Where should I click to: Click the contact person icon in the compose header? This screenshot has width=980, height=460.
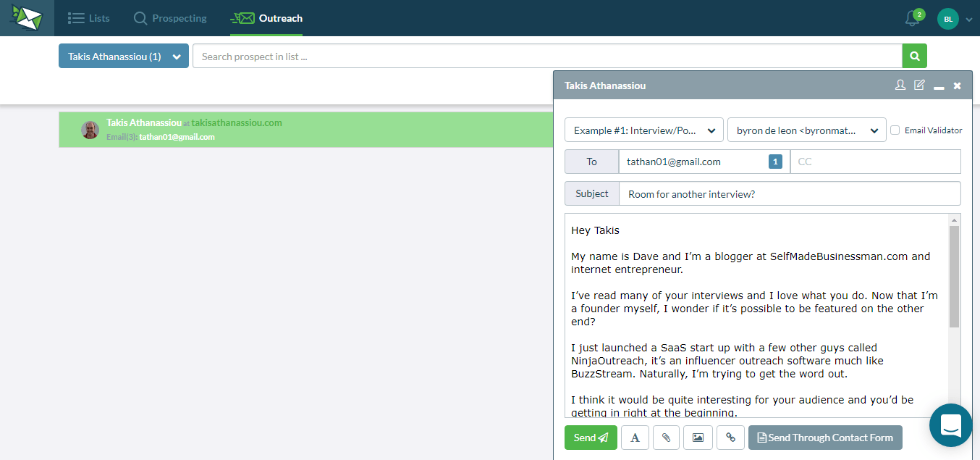pyautogui.click(x=900, y=85)
